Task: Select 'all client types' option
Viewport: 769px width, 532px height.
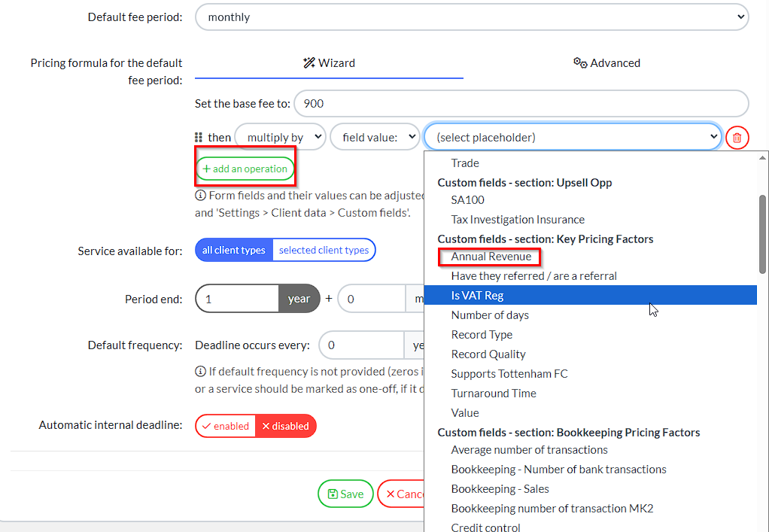Action: click(233, 250)
